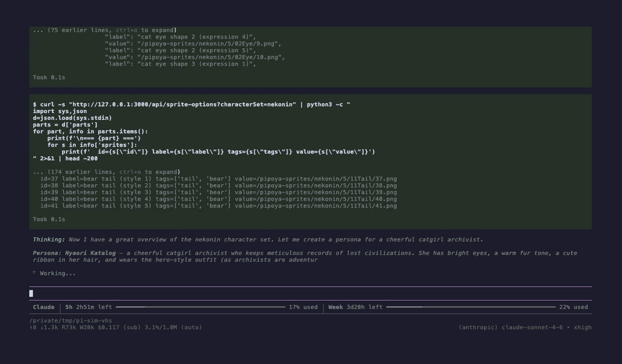Click the 'head -200' line
Viewport: 622px width, 364px height.
(65, 158)
